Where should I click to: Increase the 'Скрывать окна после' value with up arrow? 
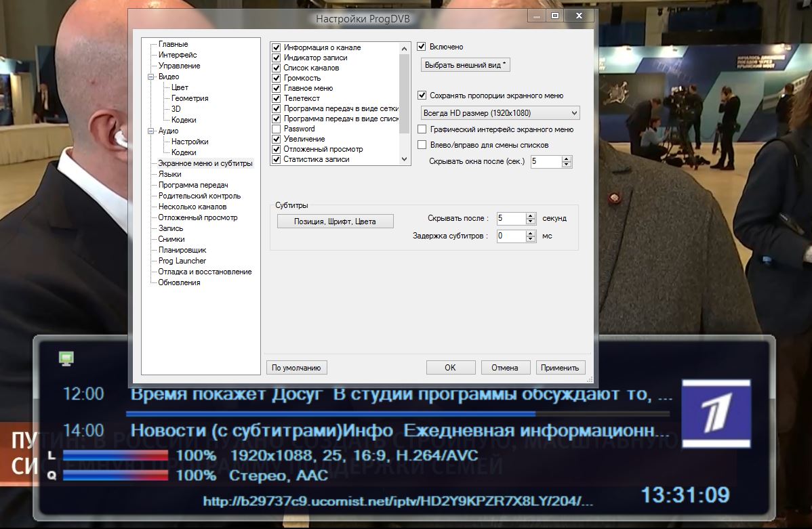click(x=567, y=158)
